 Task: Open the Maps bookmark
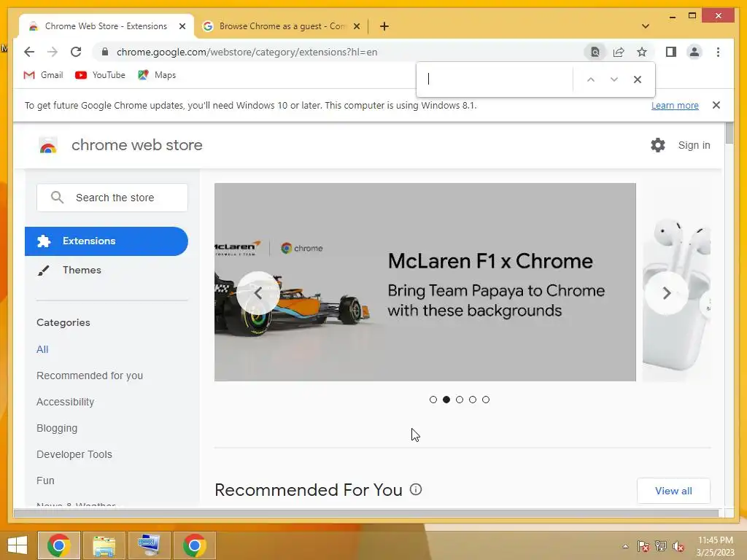[157, 75]
